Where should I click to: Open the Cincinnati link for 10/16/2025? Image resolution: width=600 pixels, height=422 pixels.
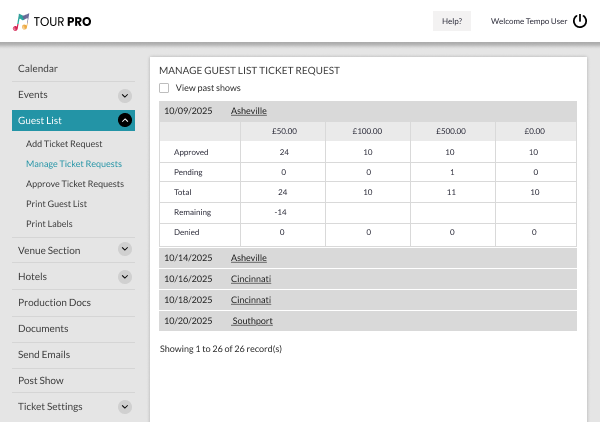(251, 279)
